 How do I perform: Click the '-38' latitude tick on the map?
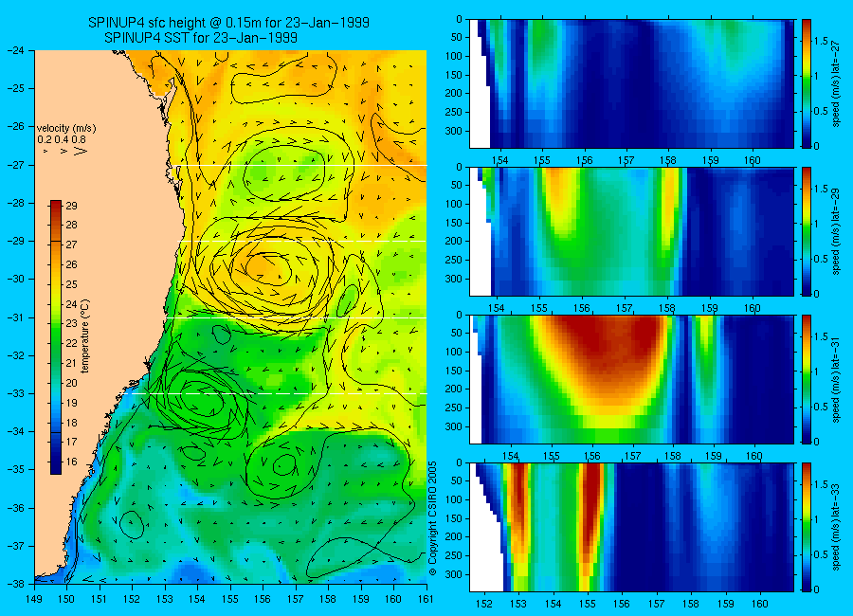(x=15, y=584)
